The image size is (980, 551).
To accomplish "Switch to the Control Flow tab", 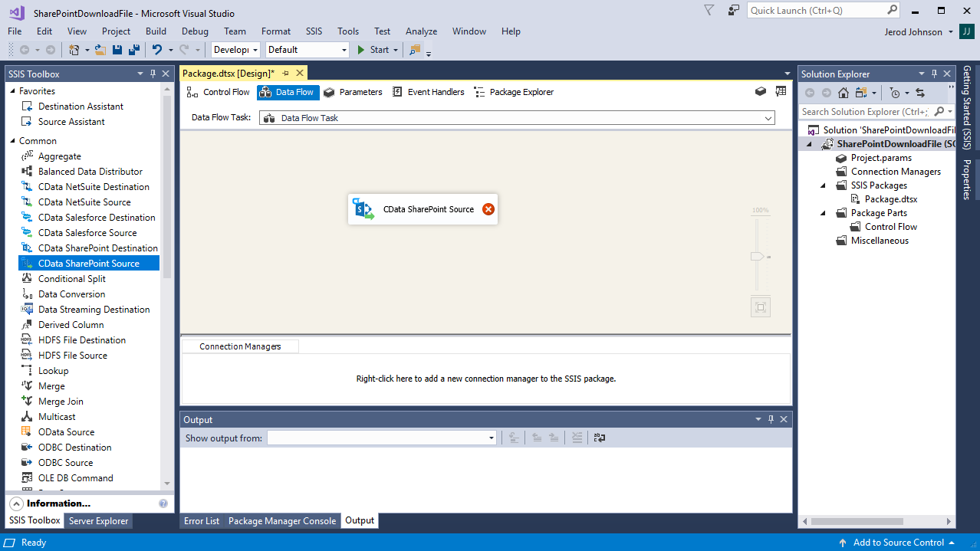I will 219,92.
